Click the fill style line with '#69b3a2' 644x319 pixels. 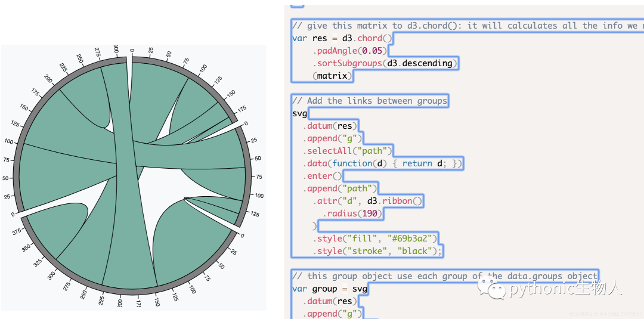pyautogui.click(x=374, y=238)
